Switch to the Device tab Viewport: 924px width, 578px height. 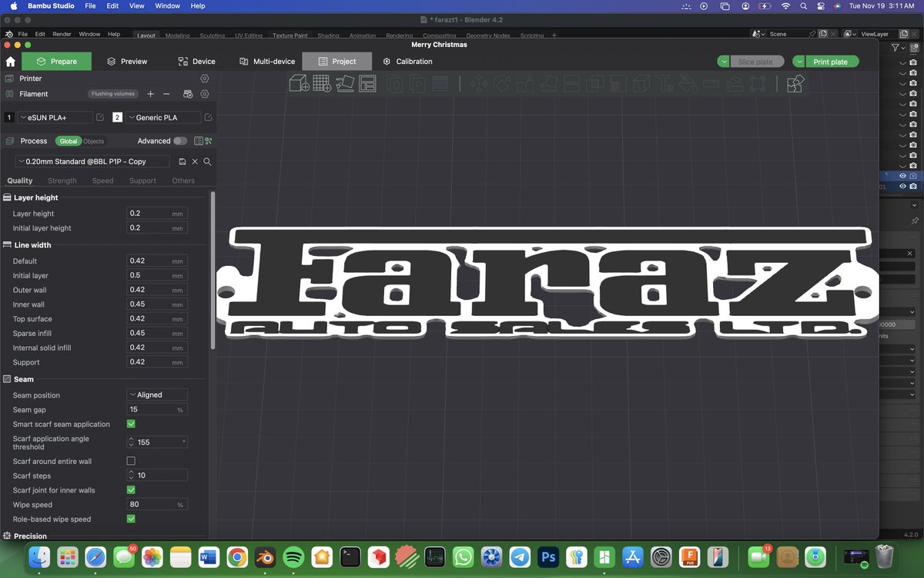[x=196, y=62]
